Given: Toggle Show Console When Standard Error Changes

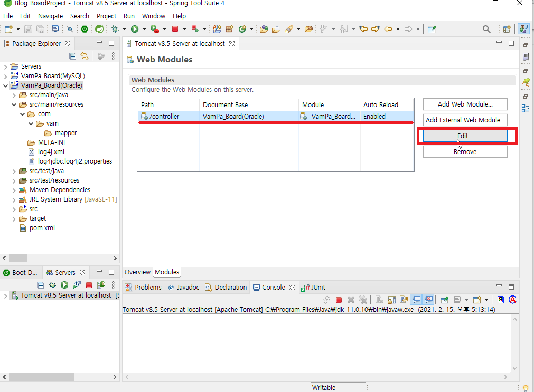Looking at the screenshot, I should coord(428,300).
